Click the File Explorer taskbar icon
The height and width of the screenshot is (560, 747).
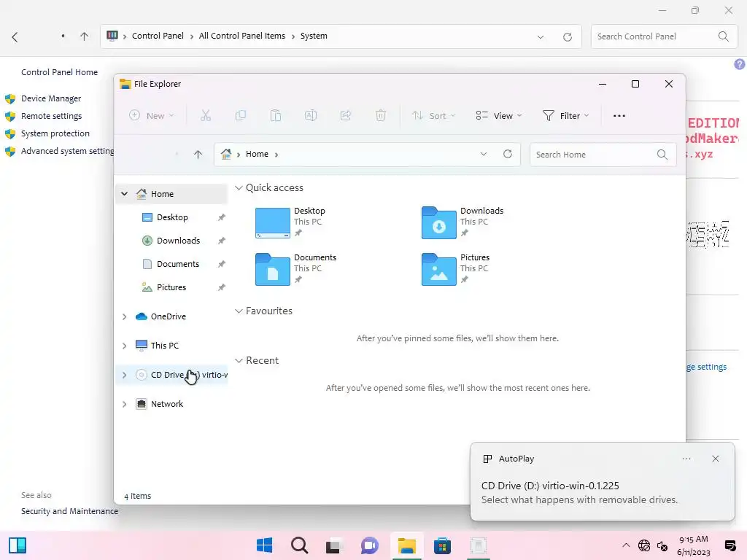[x=407, y=545]
